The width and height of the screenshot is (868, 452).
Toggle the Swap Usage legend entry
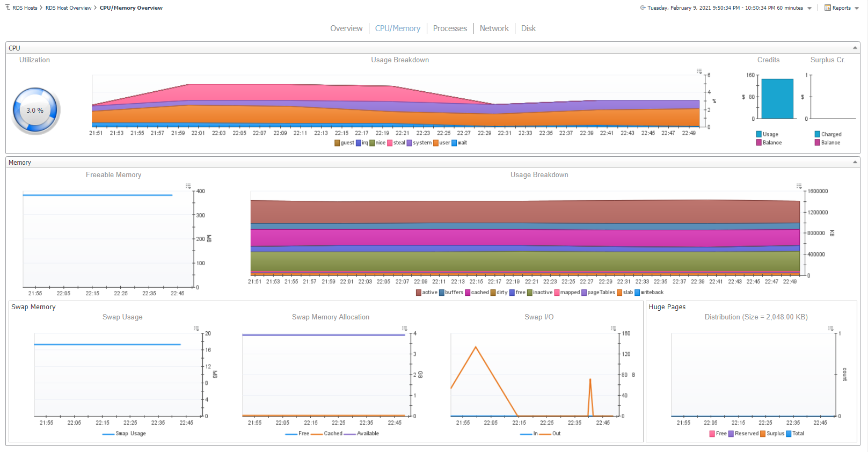[x=124, y=434]
